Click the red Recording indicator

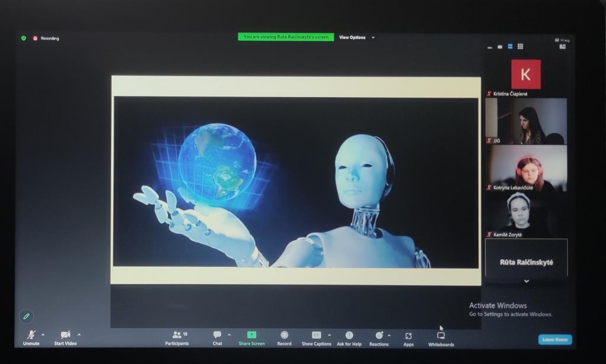pyautogui.click(x=46, y=38)
